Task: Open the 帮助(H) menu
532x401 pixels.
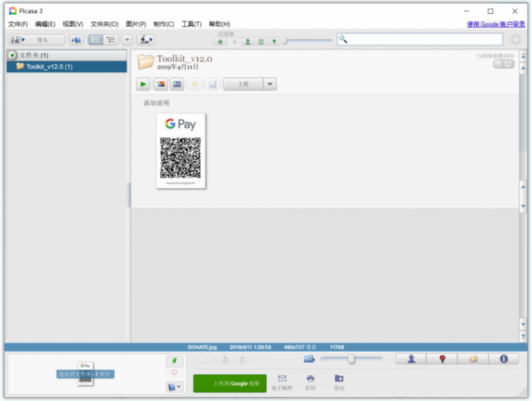Action: 219,24
